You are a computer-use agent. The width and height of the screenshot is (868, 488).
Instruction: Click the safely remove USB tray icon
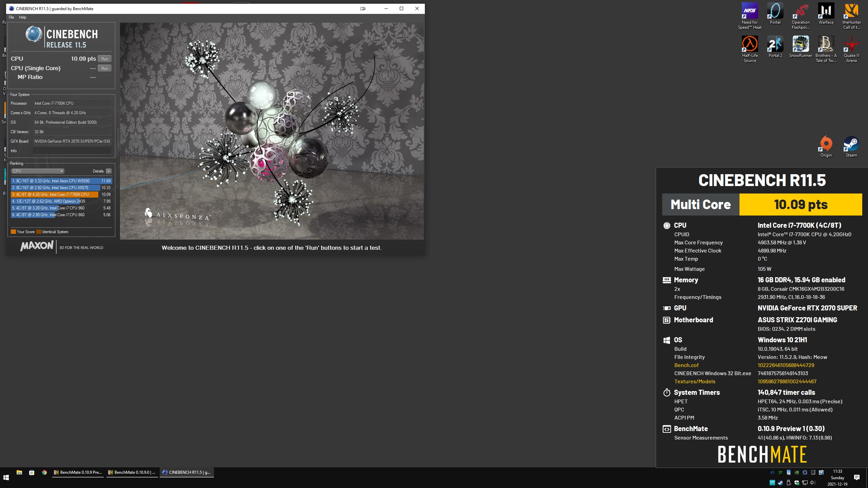789,483
